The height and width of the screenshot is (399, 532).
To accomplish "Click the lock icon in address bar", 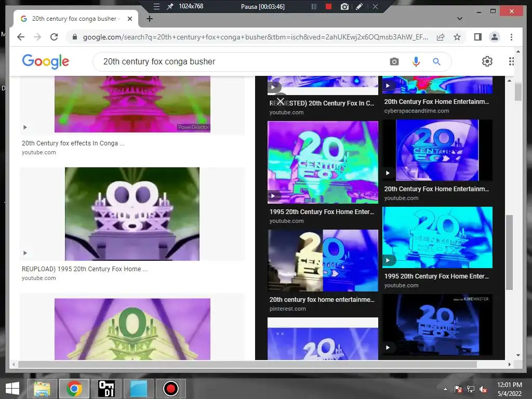I will click(x=75, y=37).
